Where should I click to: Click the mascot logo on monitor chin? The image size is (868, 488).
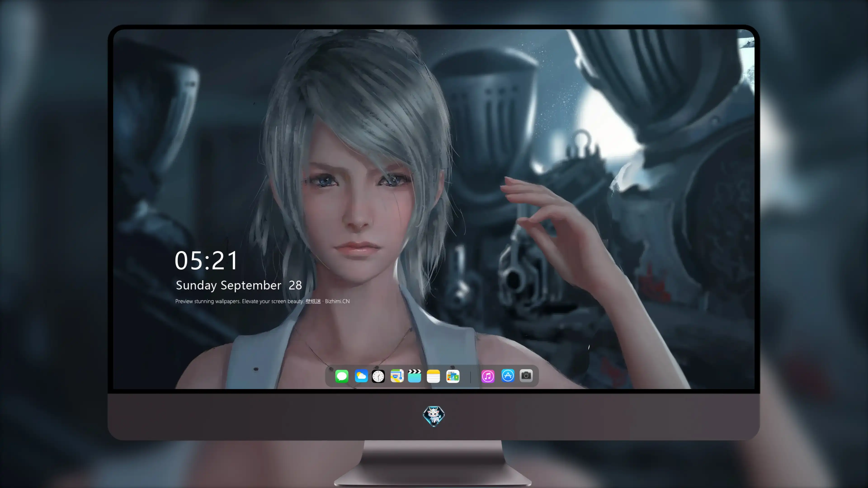click(x=434, y=416)
